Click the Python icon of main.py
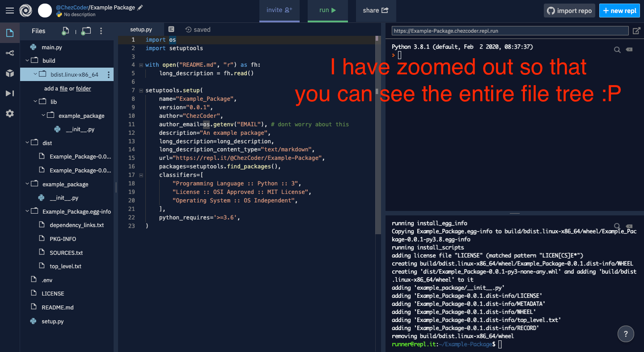 coord(33,47)
